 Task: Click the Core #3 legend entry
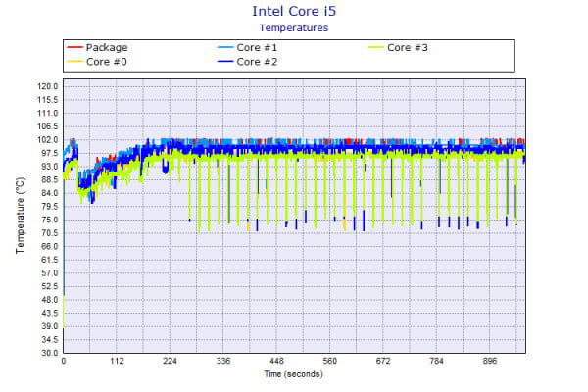[x=398, y=48]
